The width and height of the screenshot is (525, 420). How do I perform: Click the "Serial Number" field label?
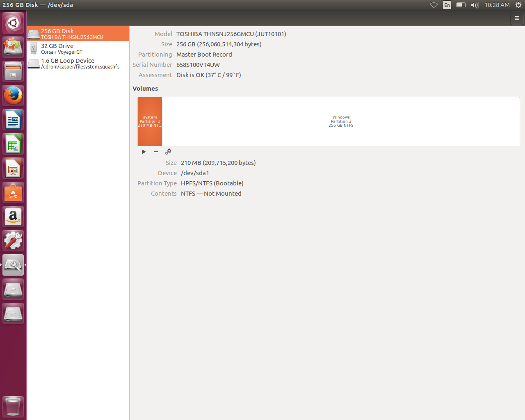[x=152, y=65]
